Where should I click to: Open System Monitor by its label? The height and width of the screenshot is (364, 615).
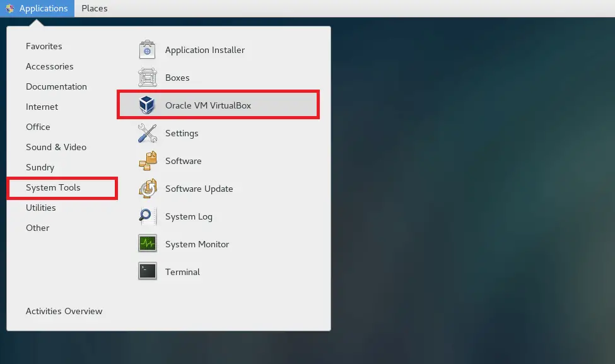(x=197, y=244)
